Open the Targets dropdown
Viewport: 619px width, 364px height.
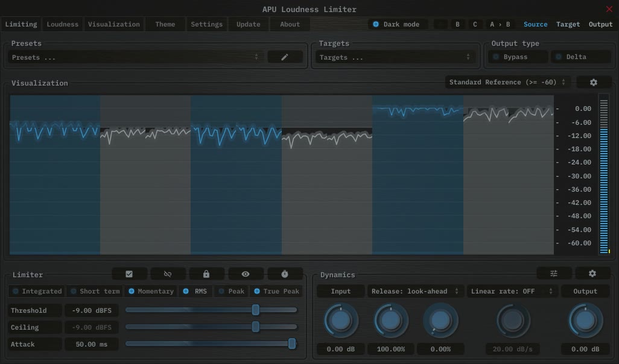[395, 57]
